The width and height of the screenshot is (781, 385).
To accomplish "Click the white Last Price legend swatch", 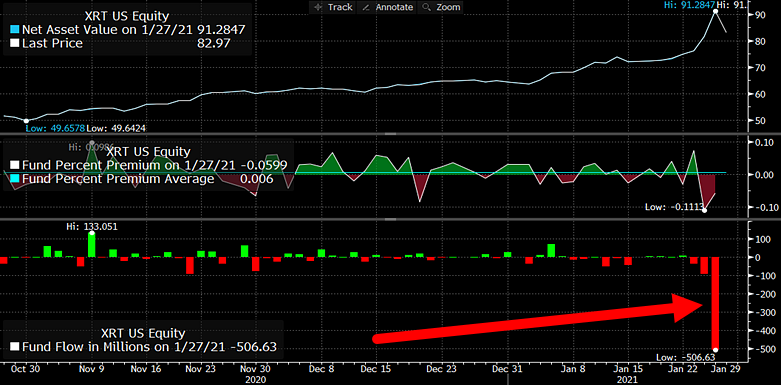I will [x=14, y=44].
